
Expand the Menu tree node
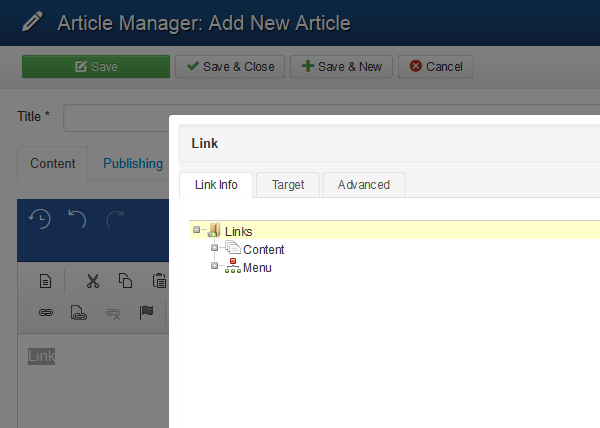click(214, 266)
